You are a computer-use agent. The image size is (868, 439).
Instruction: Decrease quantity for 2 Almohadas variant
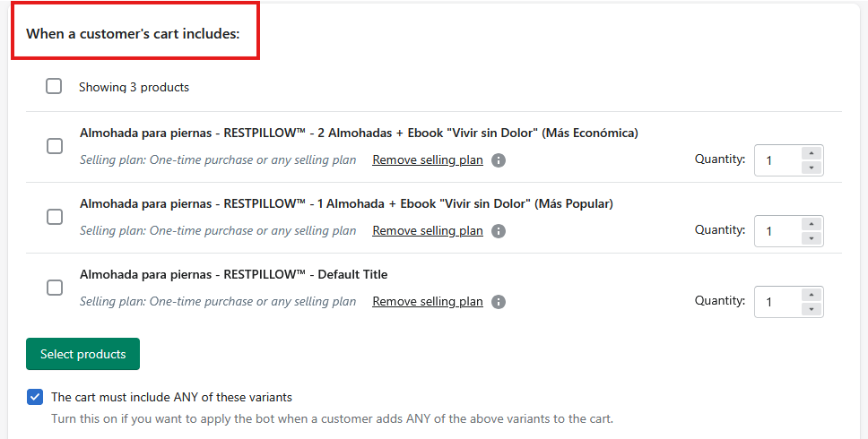pyautogui.click(x=811, y=168)
